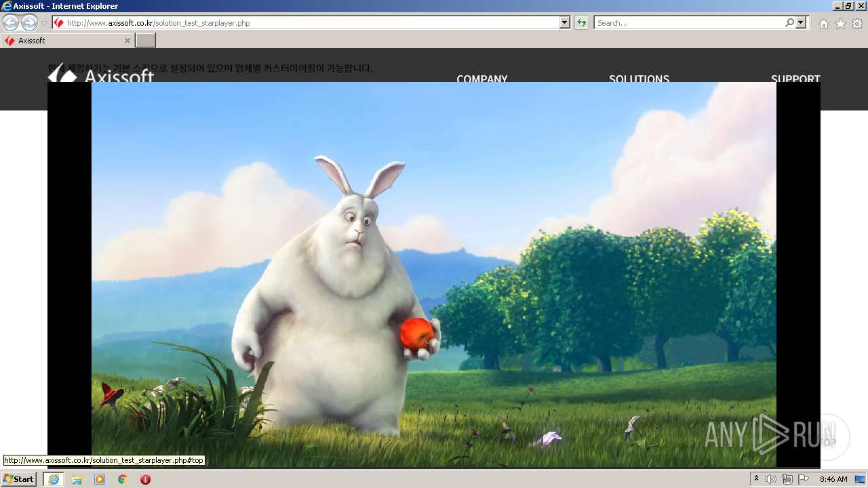Click the 8:46 AM system clock
Screen dimensions: 868x488
[x=833, y=479]
